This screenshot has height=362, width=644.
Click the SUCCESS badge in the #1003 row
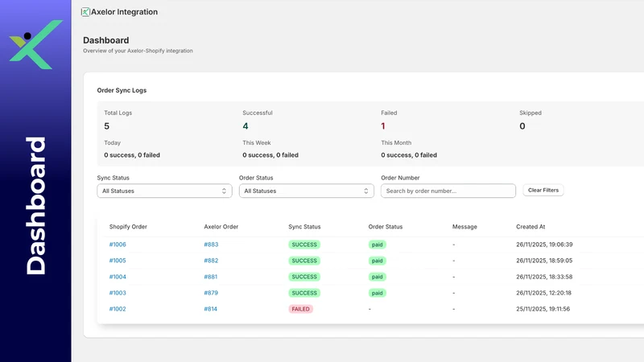pyautogui.click(x=304, y=293)
